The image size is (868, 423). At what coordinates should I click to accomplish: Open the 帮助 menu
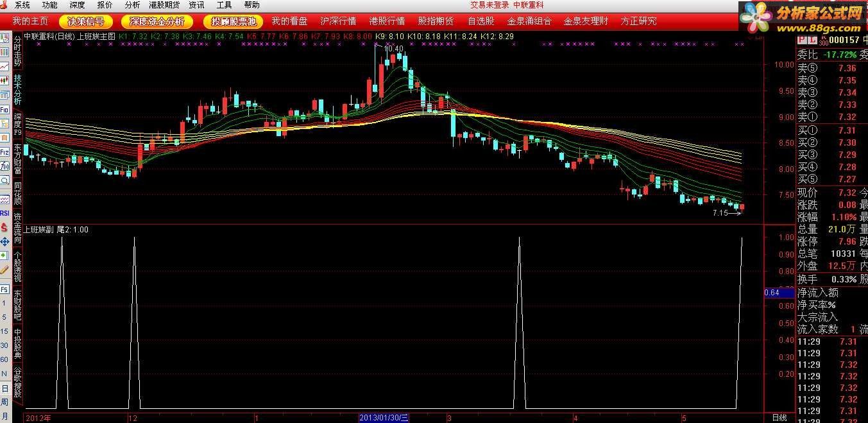click(x=251, y=4)
